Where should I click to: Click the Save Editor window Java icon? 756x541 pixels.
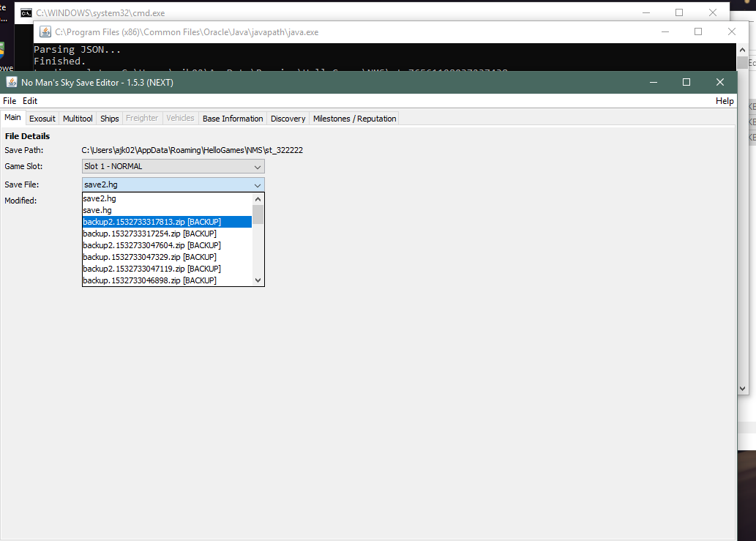tap(12, 83)
